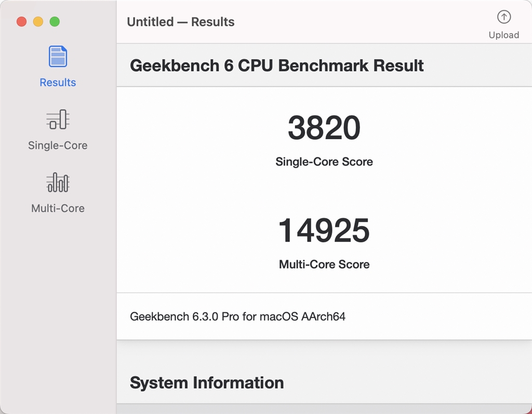
Task: Select the blue document icon above Results label
Action: tap(58, 56)
